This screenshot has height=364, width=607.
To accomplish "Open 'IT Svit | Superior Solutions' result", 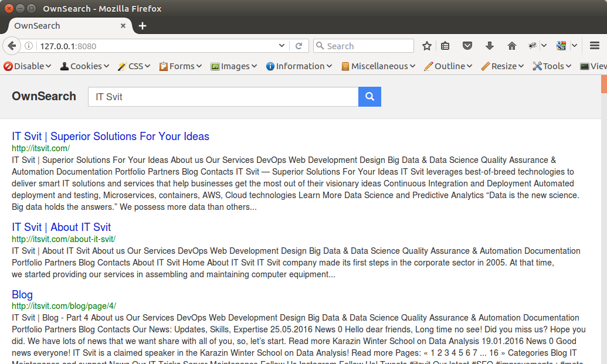I will [110, 137].
